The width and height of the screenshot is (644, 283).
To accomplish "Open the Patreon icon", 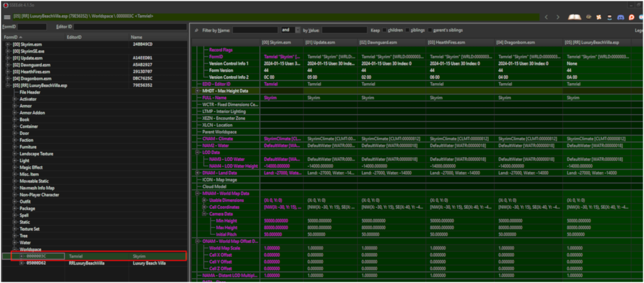I will [x=631, y=17].
